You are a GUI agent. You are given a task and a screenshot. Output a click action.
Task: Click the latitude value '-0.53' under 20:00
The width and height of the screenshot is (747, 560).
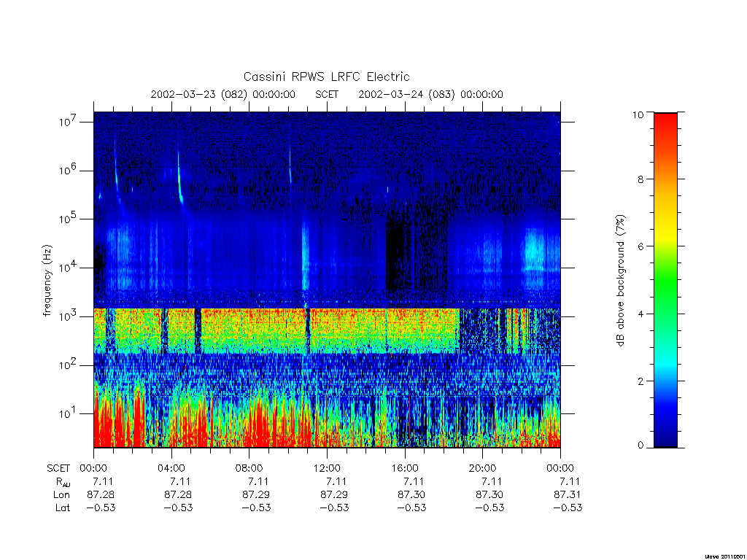(x=489, y=507)
